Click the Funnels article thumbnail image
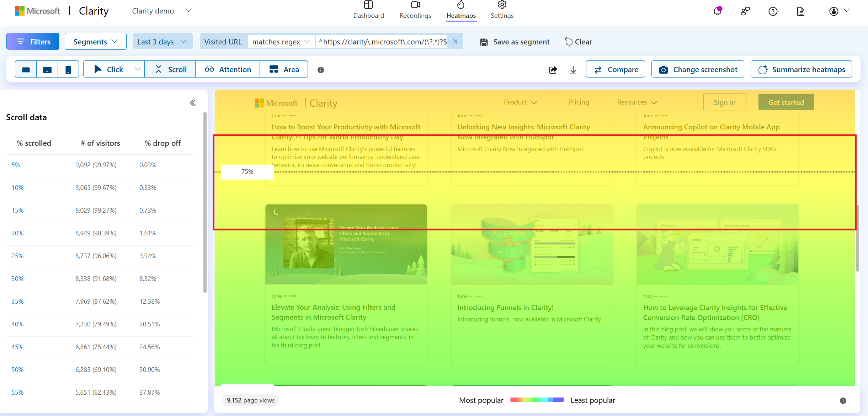The image size is (868, 416). (532, 244)
